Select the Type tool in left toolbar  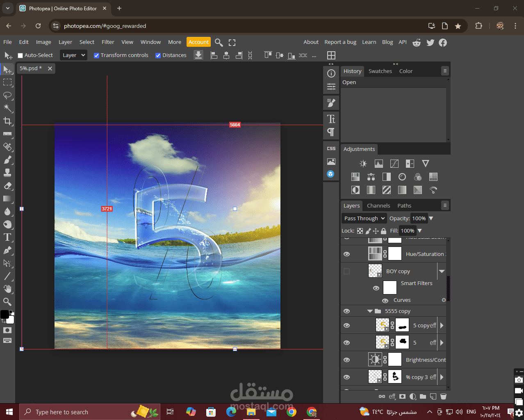point(7,237)
